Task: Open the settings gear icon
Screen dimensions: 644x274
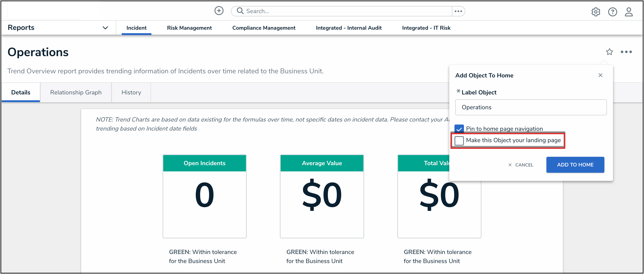Action: [596, 12]
